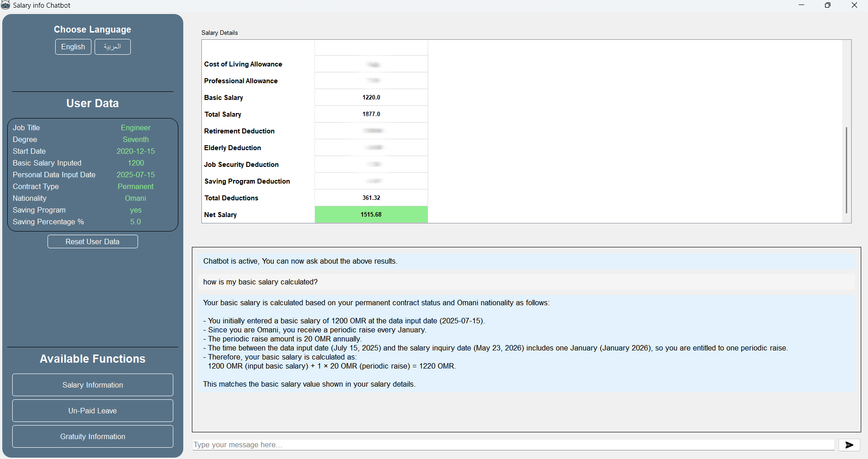Switch language to English

pos(73,47)
